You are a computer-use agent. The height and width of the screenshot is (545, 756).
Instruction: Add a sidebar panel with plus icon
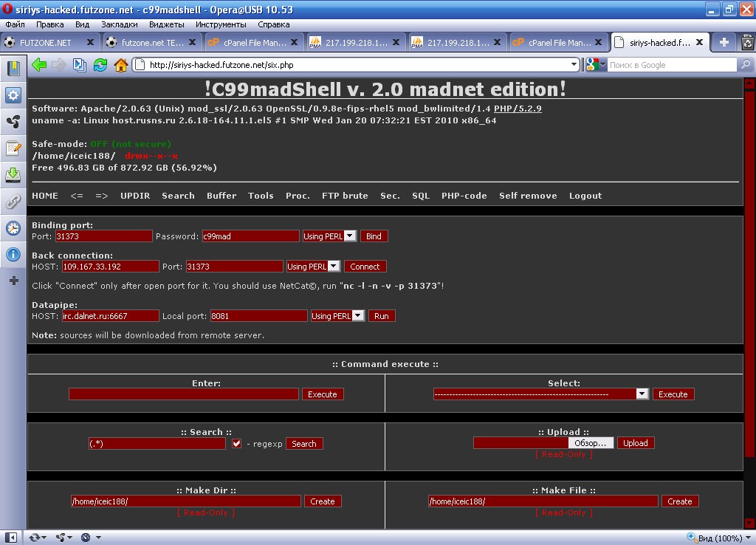pos(13,281)
